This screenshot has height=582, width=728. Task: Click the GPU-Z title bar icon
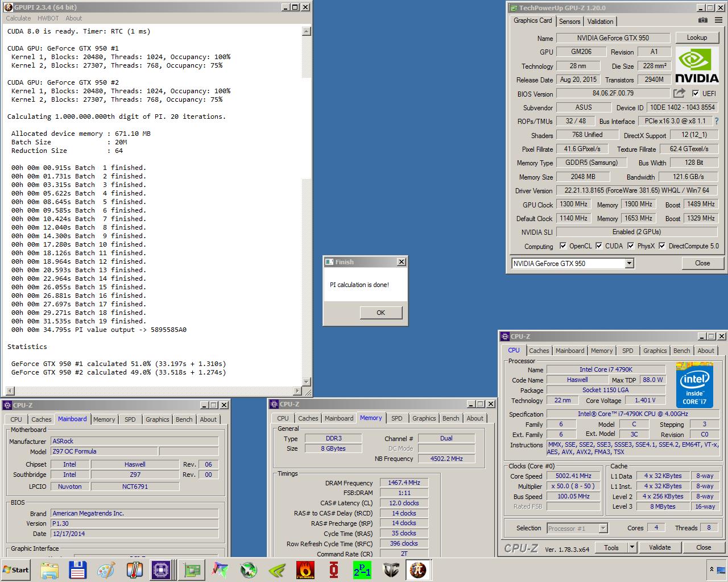pos(513,8)
